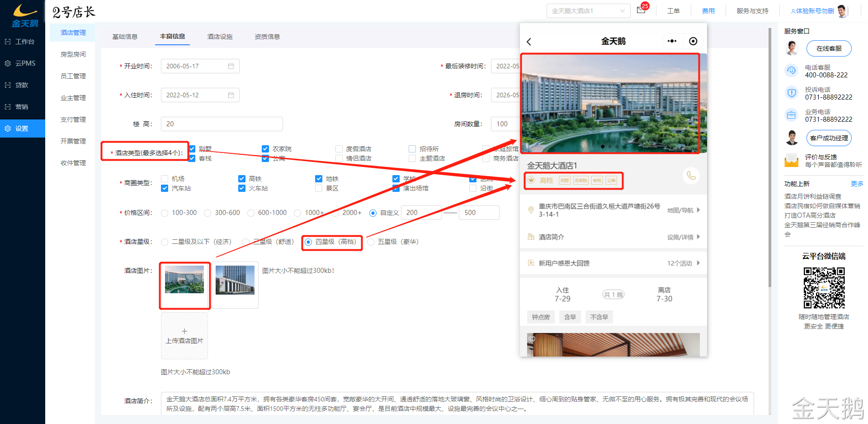Image resolution: width=868 pixels, height=424 pixels.
Task: Open 服务与支持 in the top bar
Action: click(x=752, y=11)
